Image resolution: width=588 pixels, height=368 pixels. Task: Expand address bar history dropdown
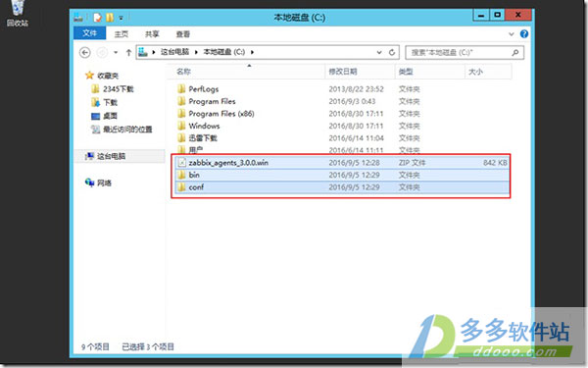click(x=379, y=52)
